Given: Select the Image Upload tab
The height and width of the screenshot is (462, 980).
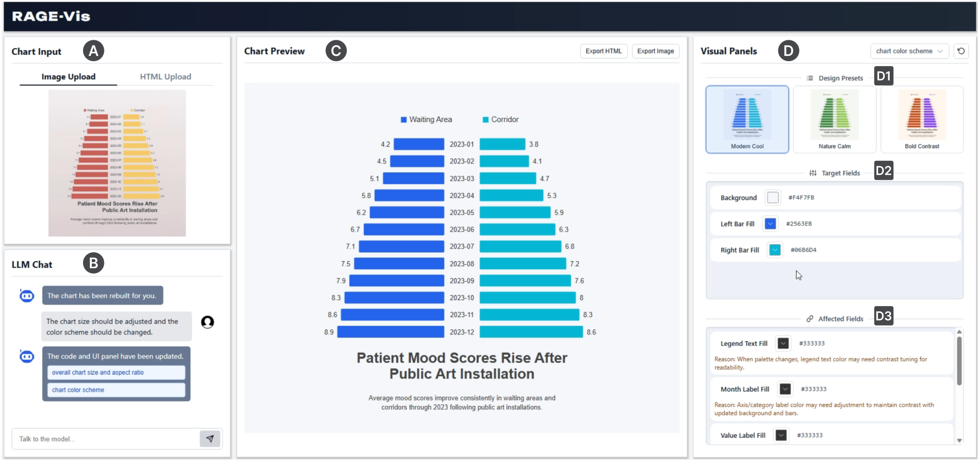Looking at the screenshot, I should 68,77.
